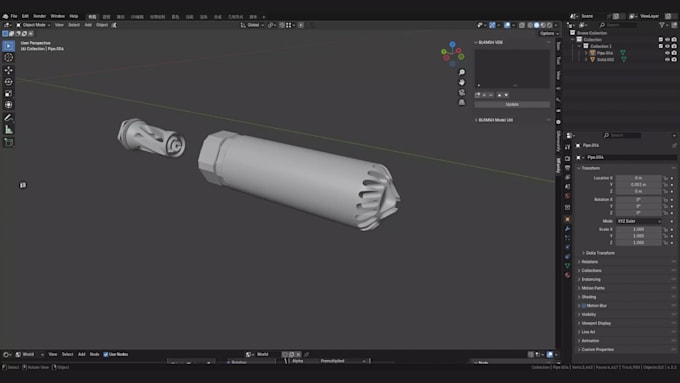Open the Render menu
Image resolution: width=680 pixels, height=383 pixels.
(39, 16)
